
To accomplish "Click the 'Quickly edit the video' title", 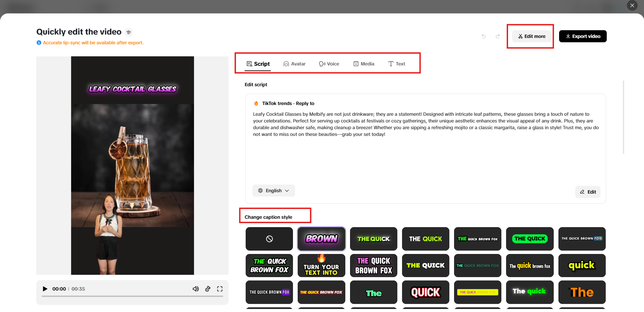I will pyautogui.click(x=79, y=32).
